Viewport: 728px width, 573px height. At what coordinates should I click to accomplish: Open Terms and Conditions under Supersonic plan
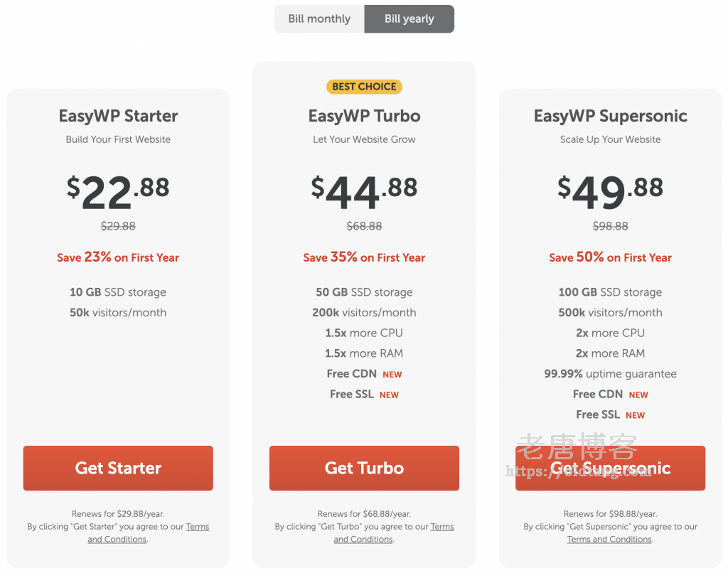(609, 540)
